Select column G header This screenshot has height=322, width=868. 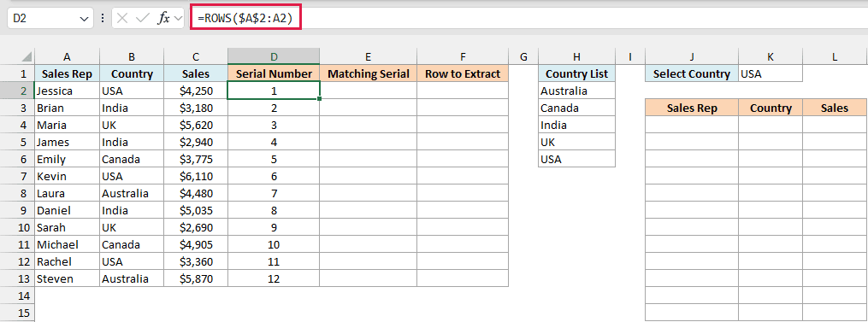pos(523,56)
